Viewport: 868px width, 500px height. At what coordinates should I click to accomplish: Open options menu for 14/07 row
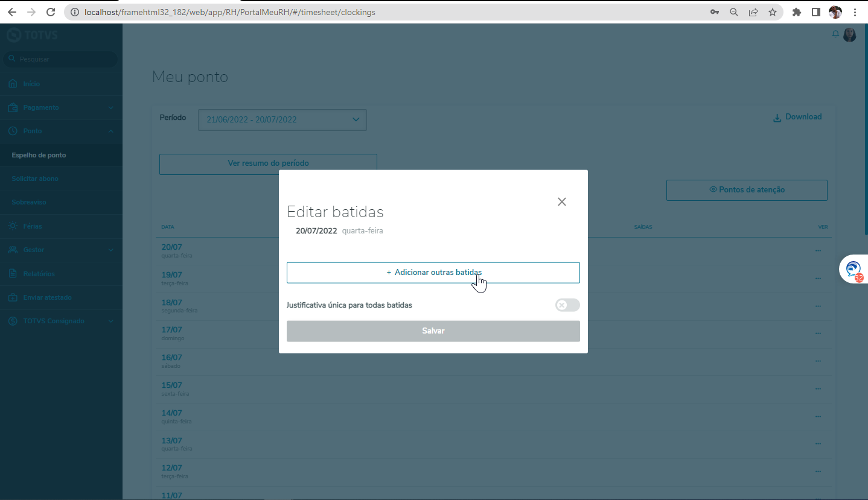[x=818, y=416]
